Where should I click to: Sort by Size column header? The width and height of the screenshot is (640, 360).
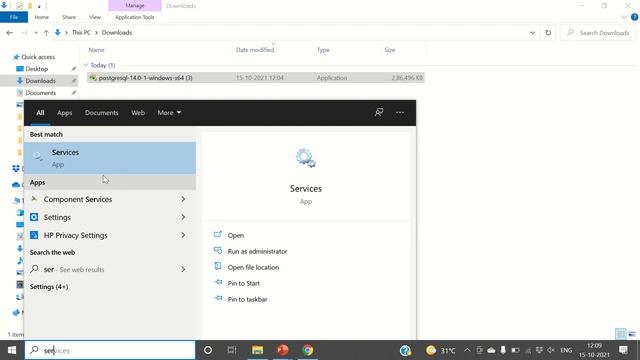(x=390, y=50)
